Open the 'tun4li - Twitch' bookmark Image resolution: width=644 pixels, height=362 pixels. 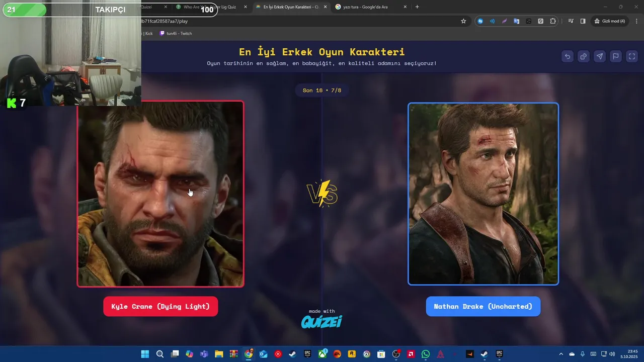176,33
